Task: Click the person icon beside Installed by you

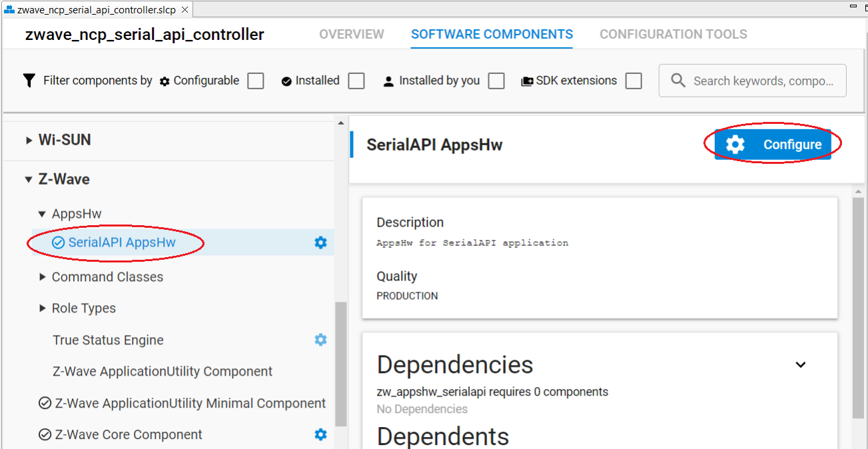Action: 387,80
